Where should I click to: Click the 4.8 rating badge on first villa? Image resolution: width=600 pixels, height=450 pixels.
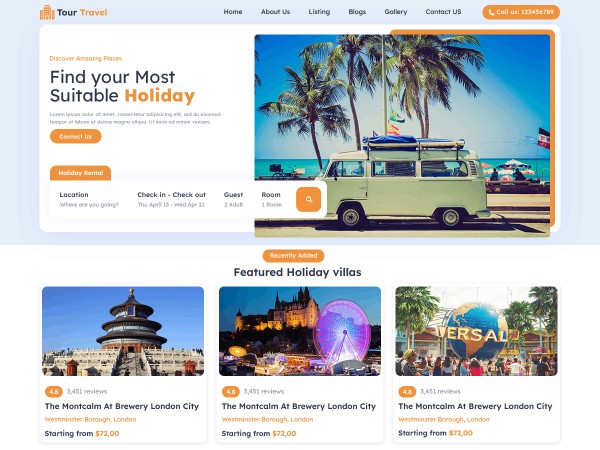[x=54, y=391]
